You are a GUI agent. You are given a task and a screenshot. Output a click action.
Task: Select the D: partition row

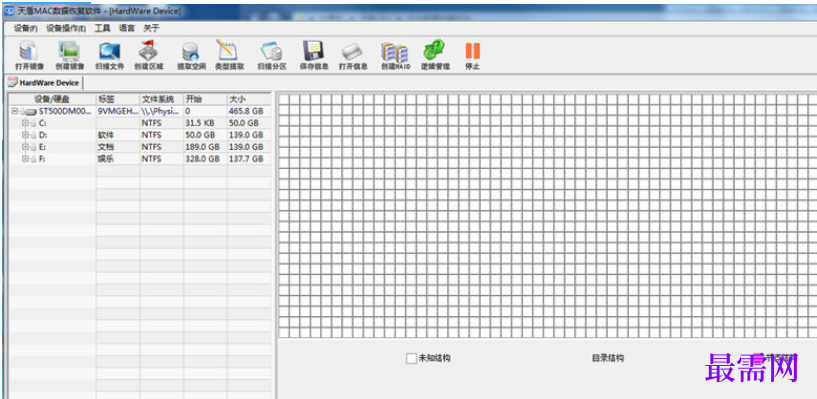tap(141, 135)
